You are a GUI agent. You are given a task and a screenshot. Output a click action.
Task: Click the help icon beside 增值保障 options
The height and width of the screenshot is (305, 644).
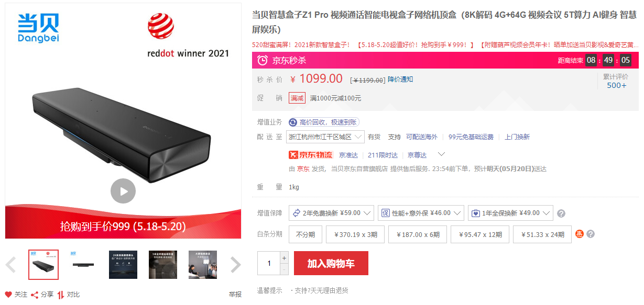click(561, 213)
